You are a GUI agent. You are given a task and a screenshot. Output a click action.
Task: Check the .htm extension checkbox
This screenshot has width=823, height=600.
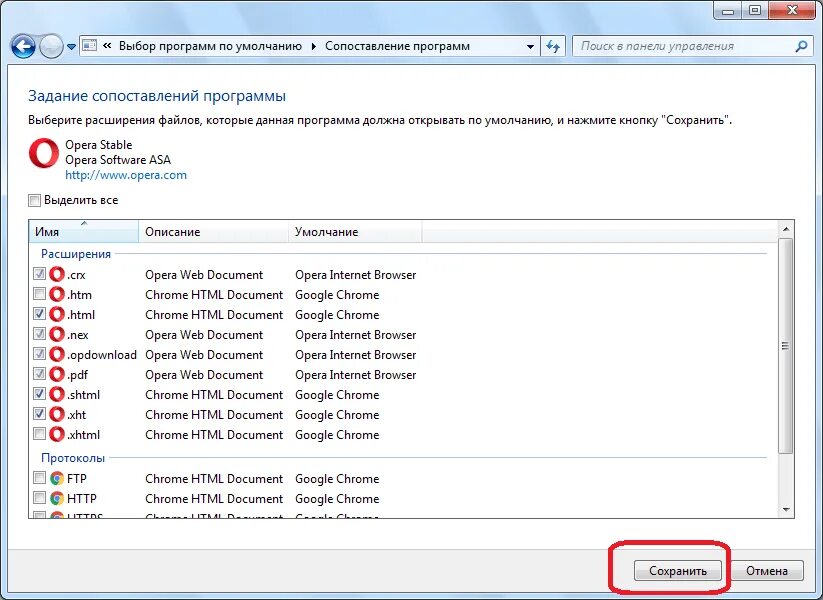point(39,293)
